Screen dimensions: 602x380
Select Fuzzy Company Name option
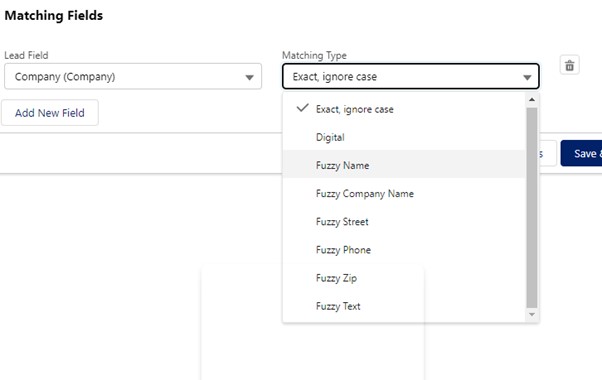pos(404,193)
